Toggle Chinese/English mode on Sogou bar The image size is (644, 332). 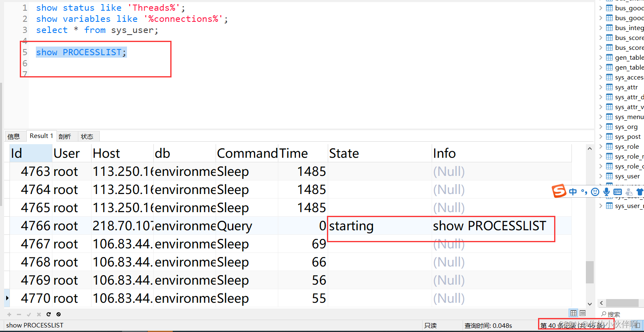tap(573, 192)
